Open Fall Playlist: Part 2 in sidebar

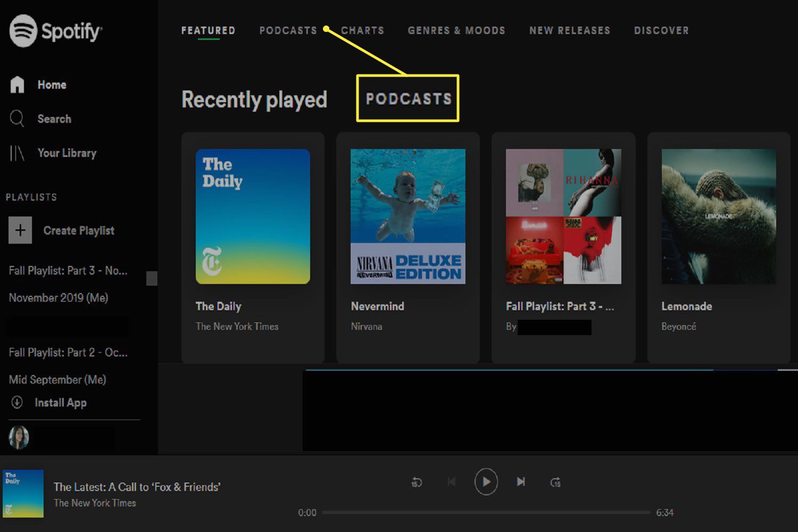tap(68, 352)
